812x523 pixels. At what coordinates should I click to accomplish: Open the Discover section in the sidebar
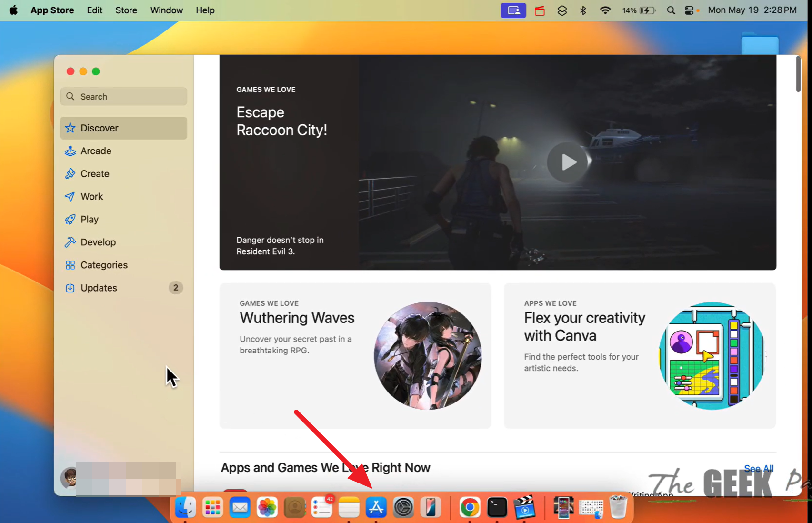[x=123, y=128]
